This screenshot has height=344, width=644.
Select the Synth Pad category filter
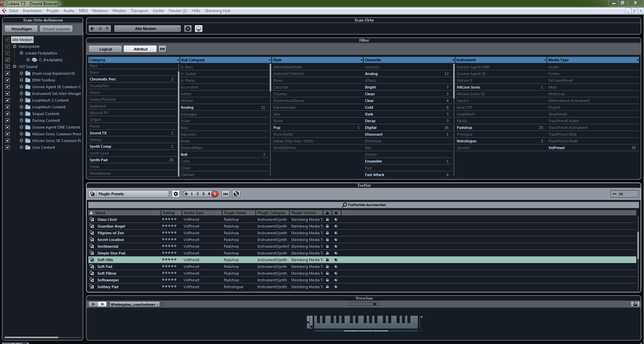click(132, 160)
